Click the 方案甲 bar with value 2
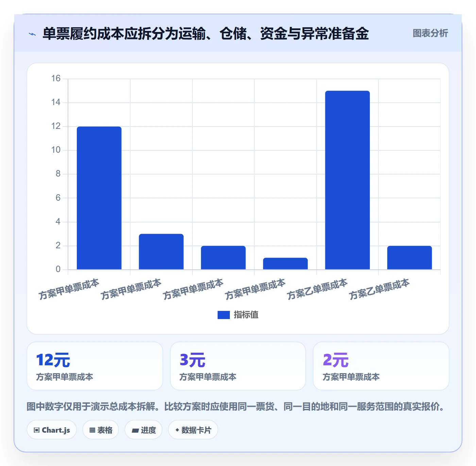Screen dimensions: 476x466 [223, 257]
